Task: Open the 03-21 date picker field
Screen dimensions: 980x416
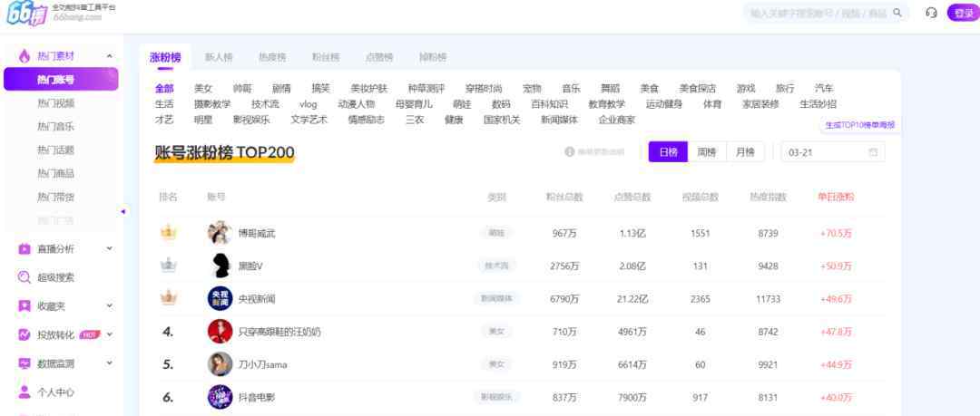Action: tap(832, 151)
